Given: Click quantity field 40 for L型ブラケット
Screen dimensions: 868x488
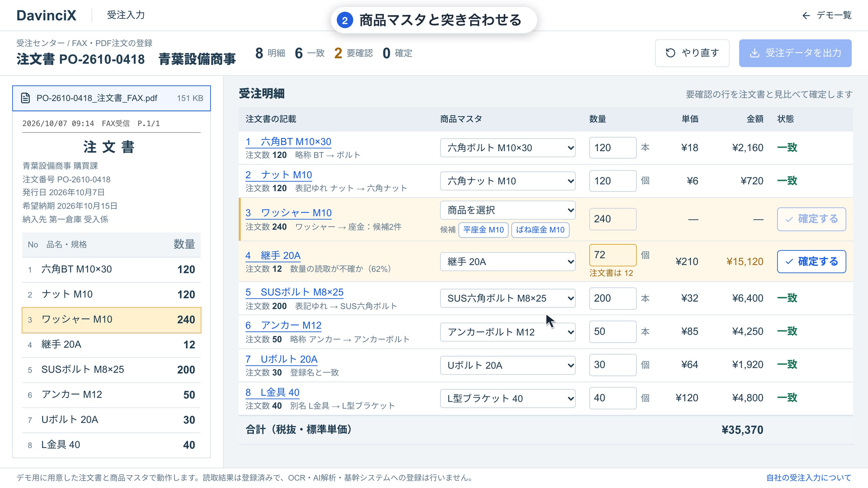Looking at the screenshot, I should coord(613,398).
